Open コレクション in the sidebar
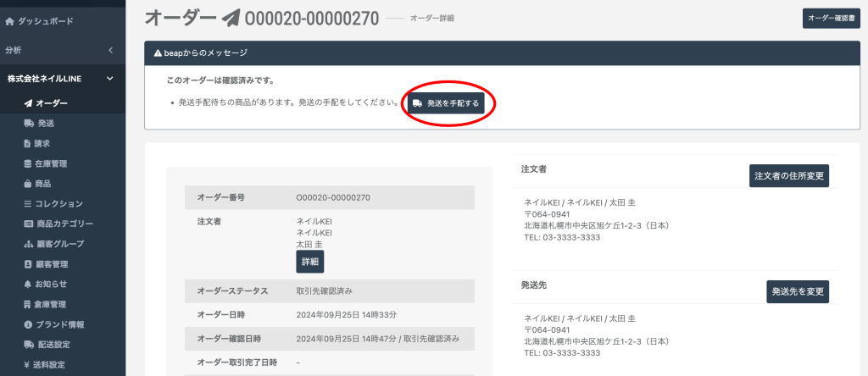This screenshot has width=868, height=376. pyautogui.click(x=58, y=203)
